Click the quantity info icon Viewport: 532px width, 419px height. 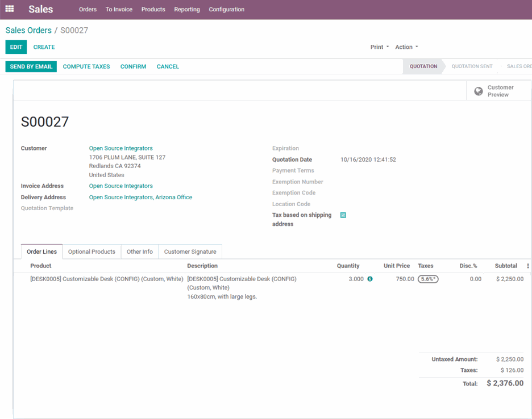point(370,279)
